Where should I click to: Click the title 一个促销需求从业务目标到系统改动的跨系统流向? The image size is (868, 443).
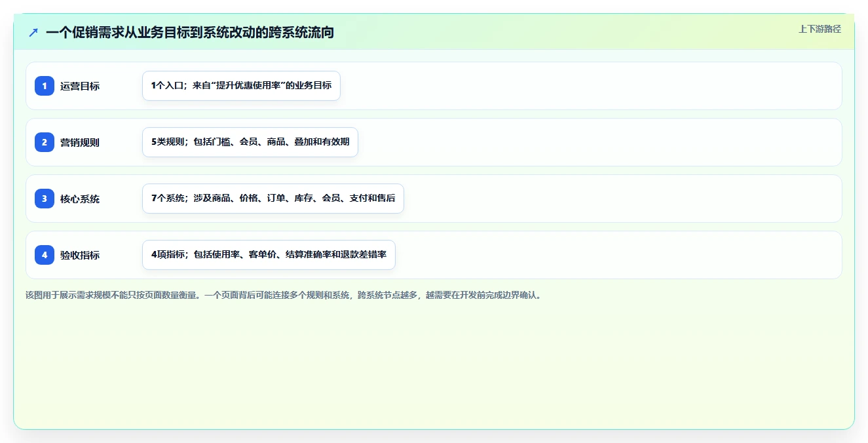click(x=190, y=32)
